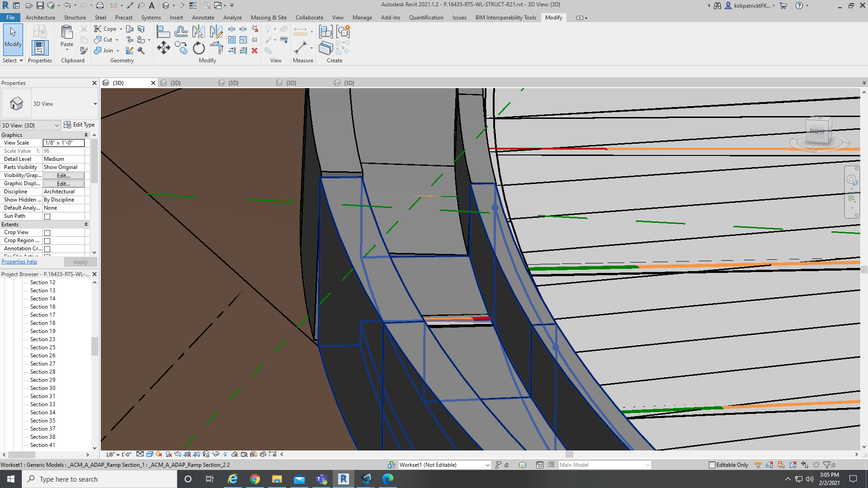Select Trim/Extend to Corner tool
This screenshot has width=868, height=488.
[216, 48]
